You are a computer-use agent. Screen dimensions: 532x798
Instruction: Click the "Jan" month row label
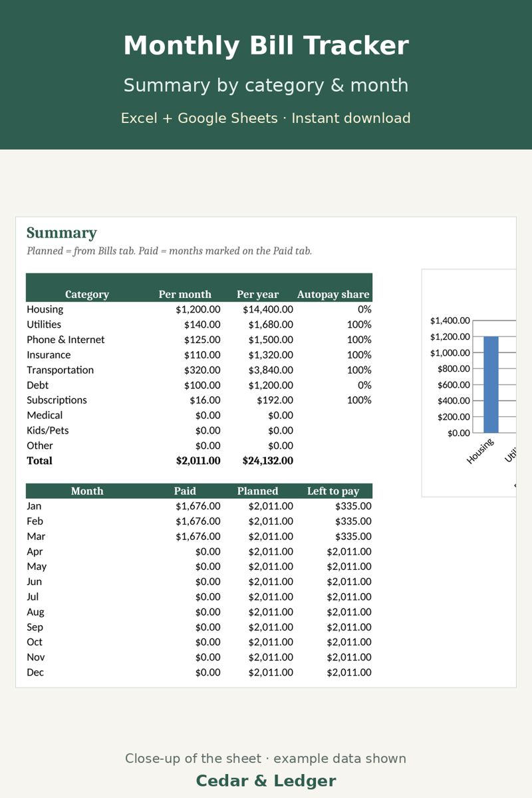click(x=34, y=506)
